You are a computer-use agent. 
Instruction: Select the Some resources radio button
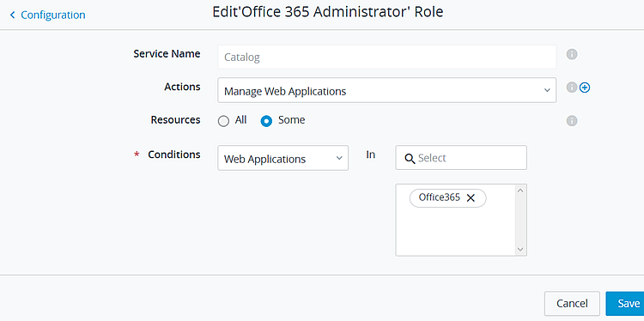click(266, 121)
